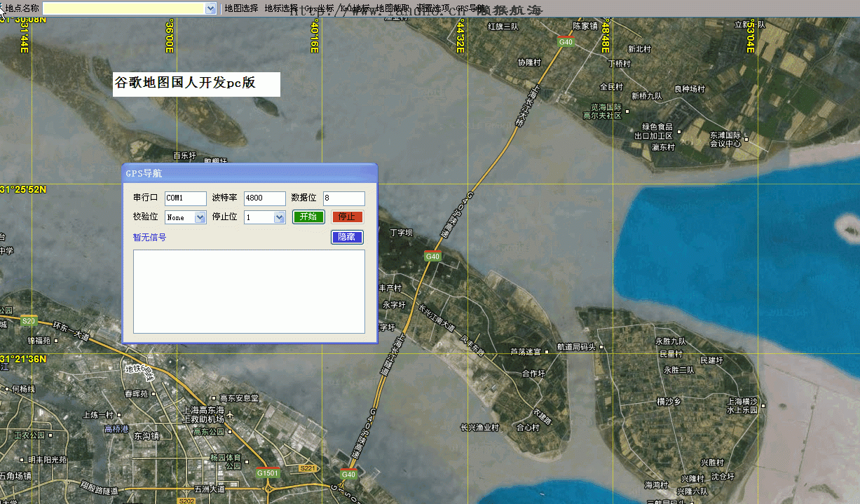860x504 pixels.
Task: Click the 数据位 input field showing 8
Action: click(x=344, y=198)
